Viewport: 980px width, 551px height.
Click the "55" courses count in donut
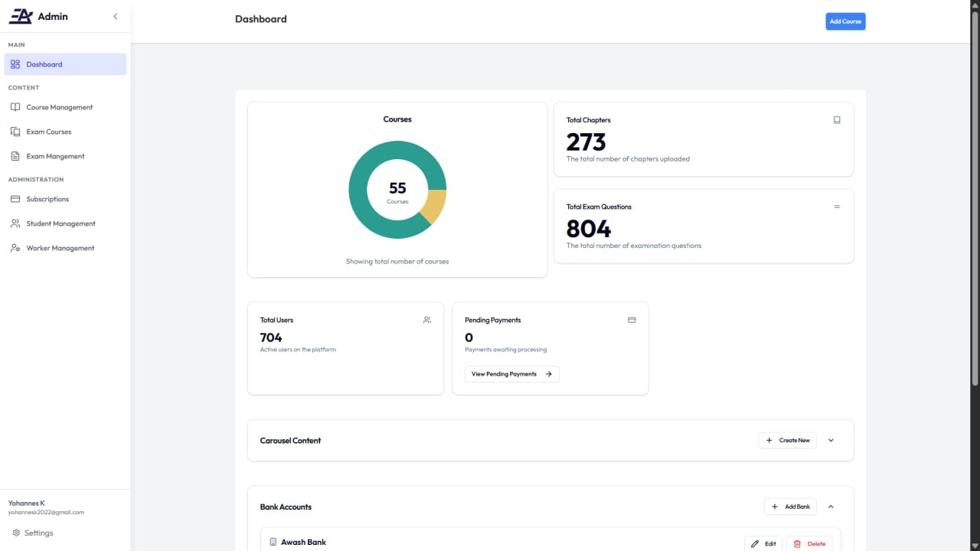point(397,188)
